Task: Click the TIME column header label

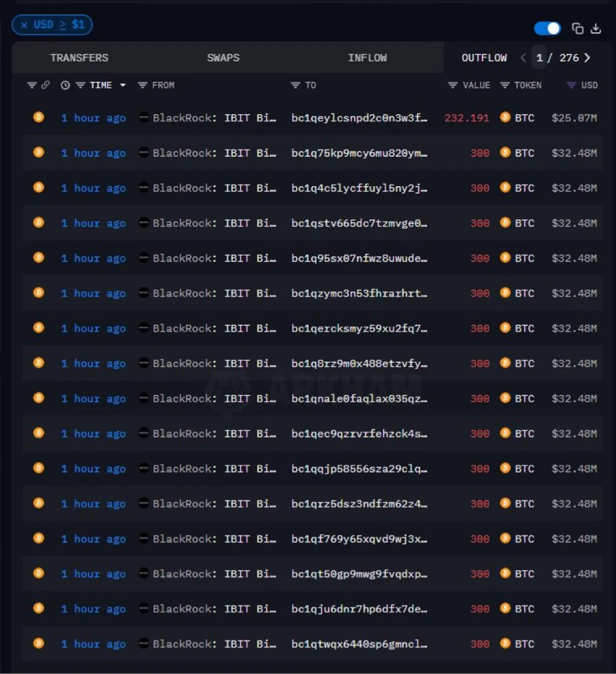Action: tap(101, 85)
